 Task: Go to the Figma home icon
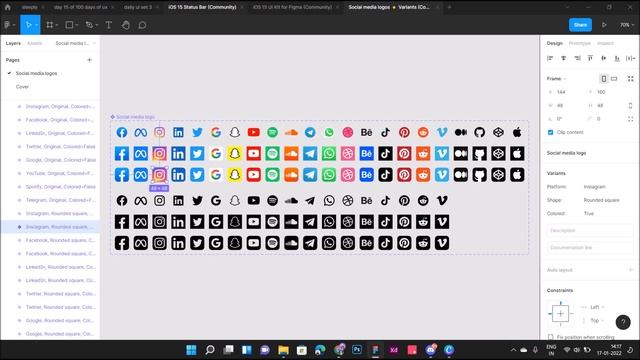(7, 7)
